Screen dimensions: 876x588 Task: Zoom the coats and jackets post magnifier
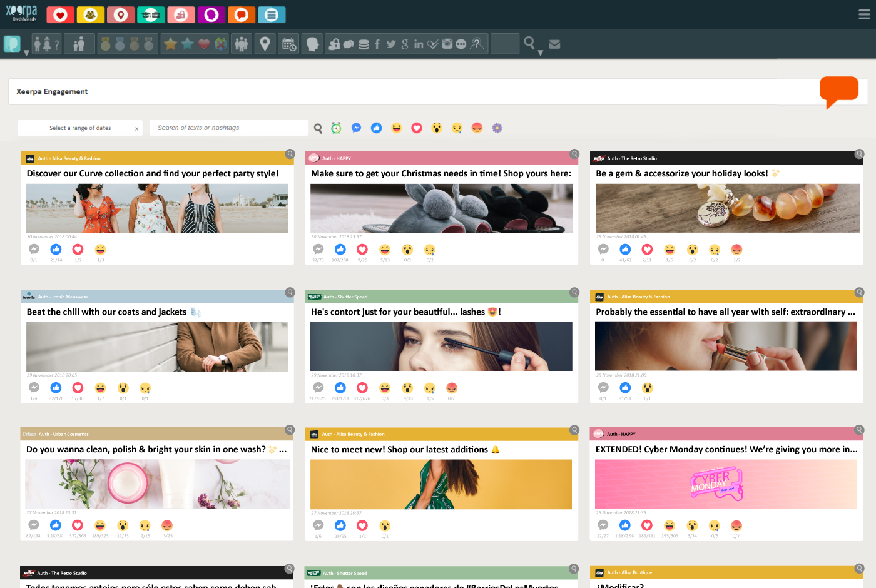(x=290, y=292)
